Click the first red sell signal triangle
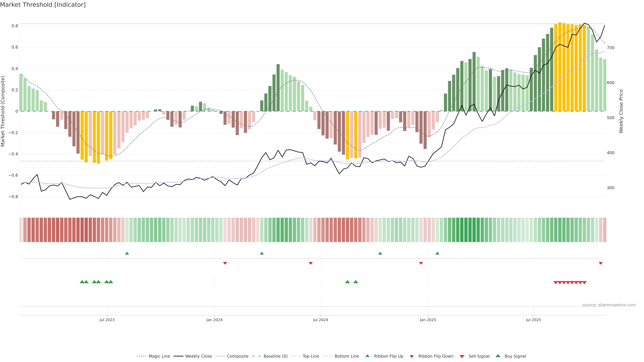Image resolution: width=644 pixels, height=362 pixels. [x=555, y=283]
